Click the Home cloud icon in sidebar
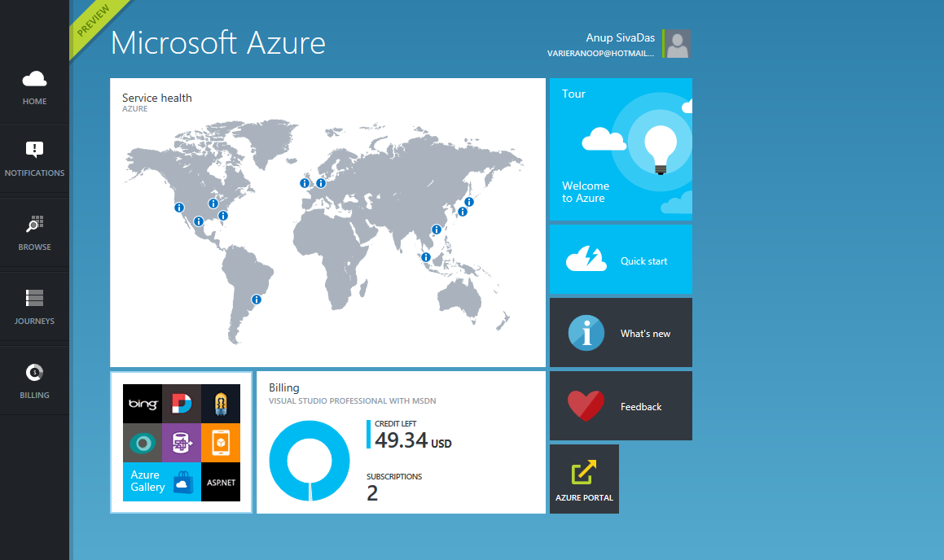944x560 pixels. tap(34, 80)
